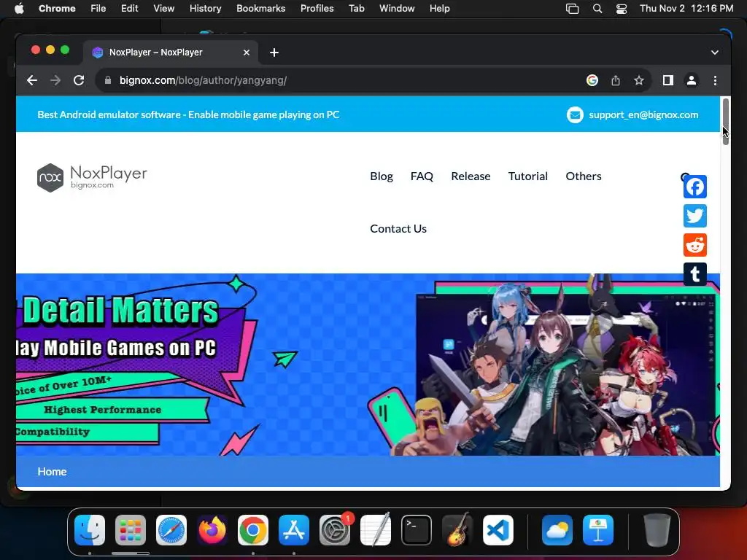Open Keynote from the Dock

coord(598,529)
